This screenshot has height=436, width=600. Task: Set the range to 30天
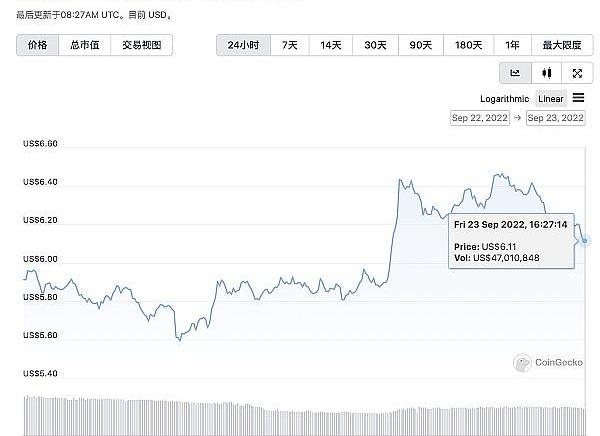375,45
